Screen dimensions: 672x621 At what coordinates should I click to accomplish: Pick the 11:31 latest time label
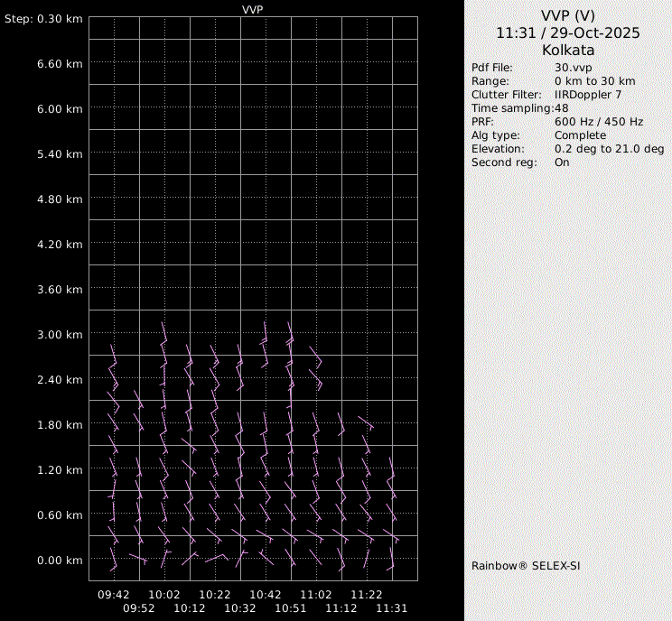392,609
